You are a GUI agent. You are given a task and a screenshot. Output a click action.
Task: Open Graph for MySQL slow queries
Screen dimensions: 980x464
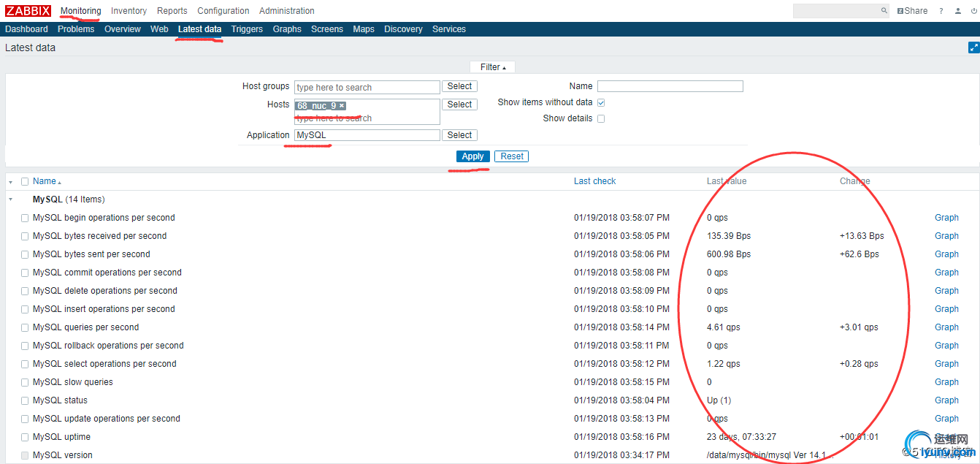[x=946, y=382]
